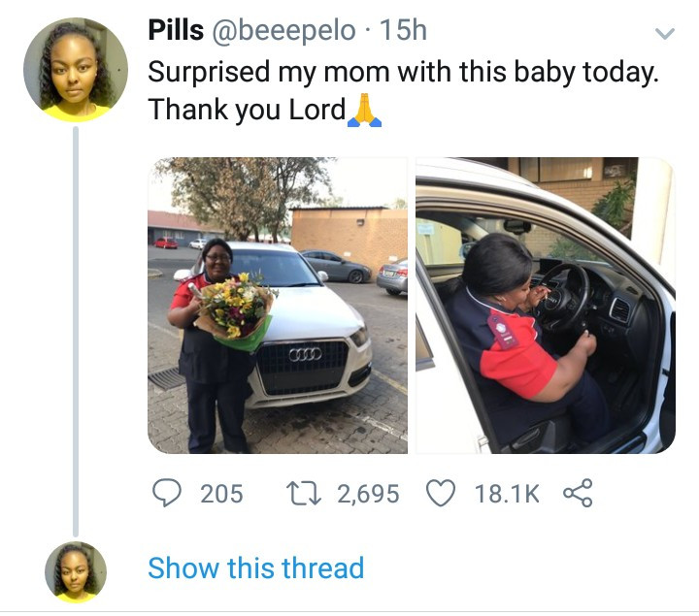Click the share icon
The height and width of the screenshot is (616, 699).
(x=578, y=493)
